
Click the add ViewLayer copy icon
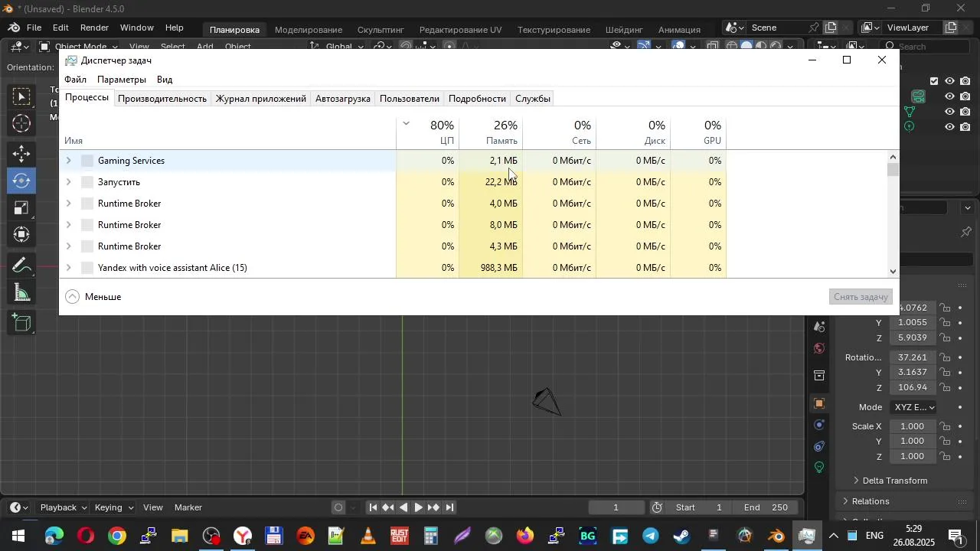(x=951, y=28)
